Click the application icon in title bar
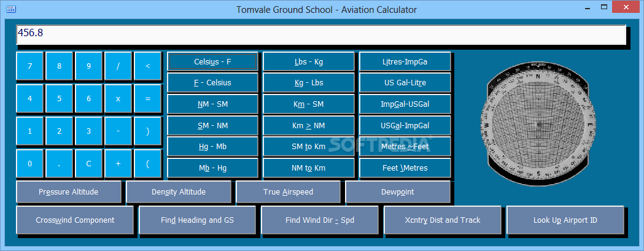The image size is (644, 251). click(11, 9)
